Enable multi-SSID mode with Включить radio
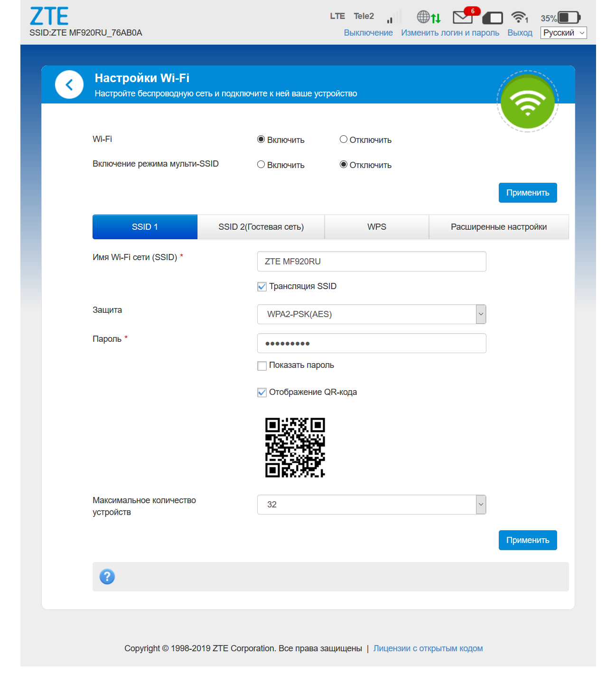616x684 pixels. [261, 164]
